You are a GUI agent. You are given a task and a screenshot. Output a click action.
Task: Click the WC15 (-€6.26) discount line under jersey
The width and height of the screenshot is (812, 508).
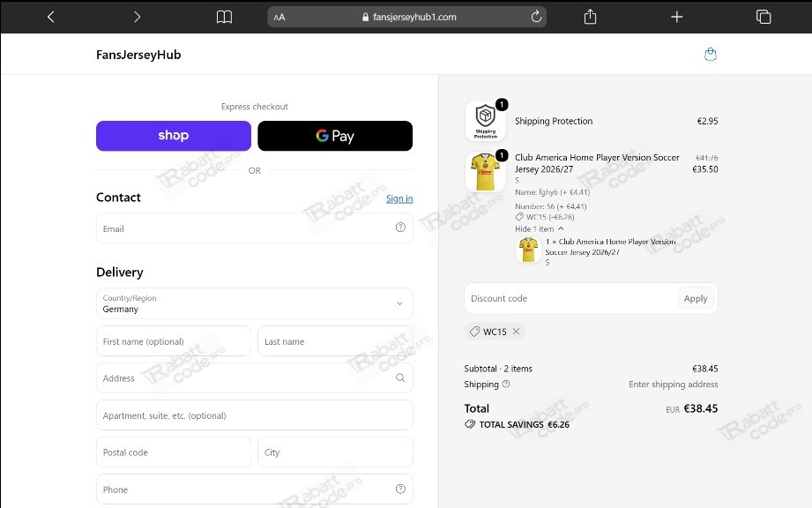click(x=545, y=217)
